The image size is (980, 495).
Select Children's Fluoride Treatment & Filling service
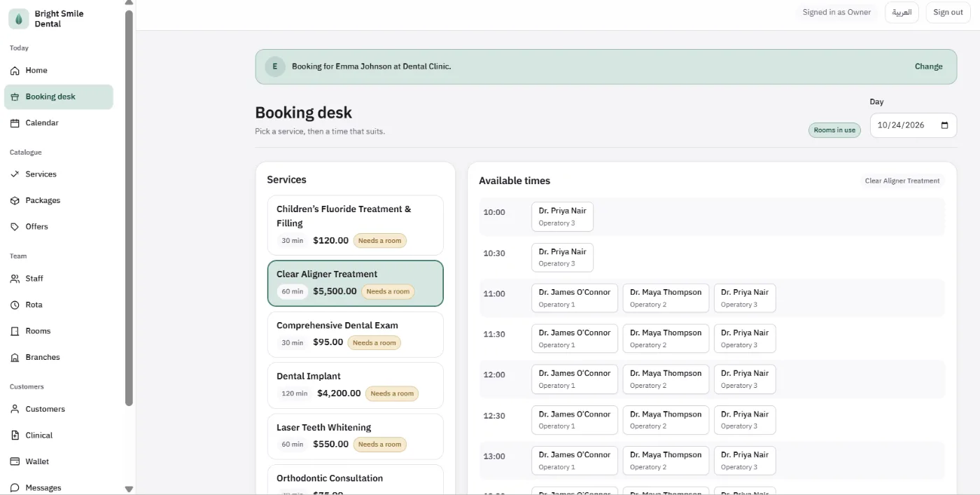tap(356, 225)
